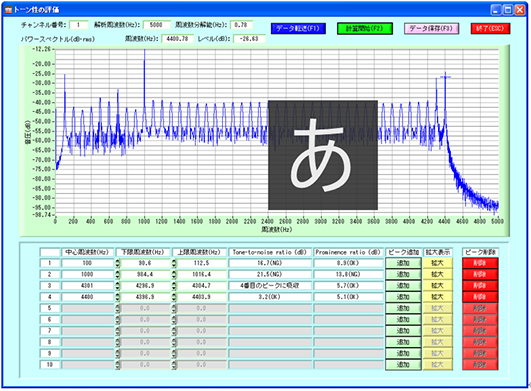The image size is (531, 391).
Task: Delete peak 2 with the red 削除 button
Action: [x=480, y=274]
